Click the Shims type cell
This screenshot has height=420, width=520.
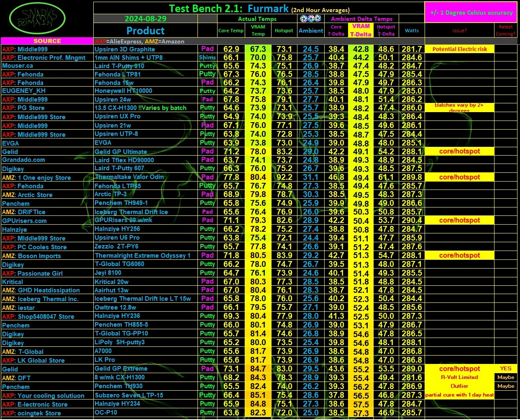(x=207, y=57)
